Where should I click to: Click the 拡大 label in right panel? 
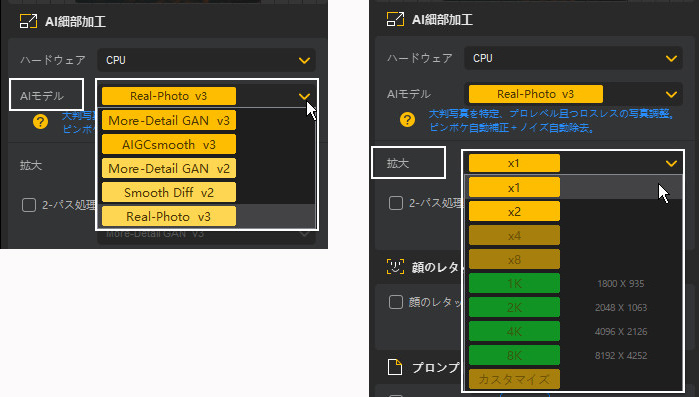click(x=398, y=164)
